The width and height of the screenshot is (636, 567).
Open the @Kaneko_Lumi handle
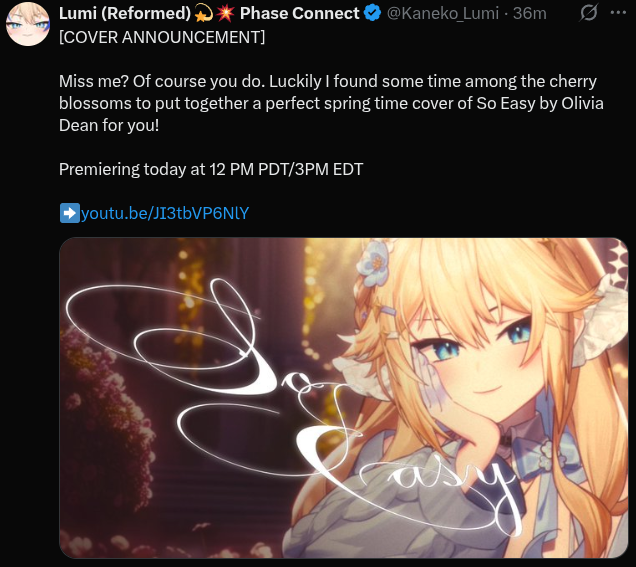click(443, 14)
